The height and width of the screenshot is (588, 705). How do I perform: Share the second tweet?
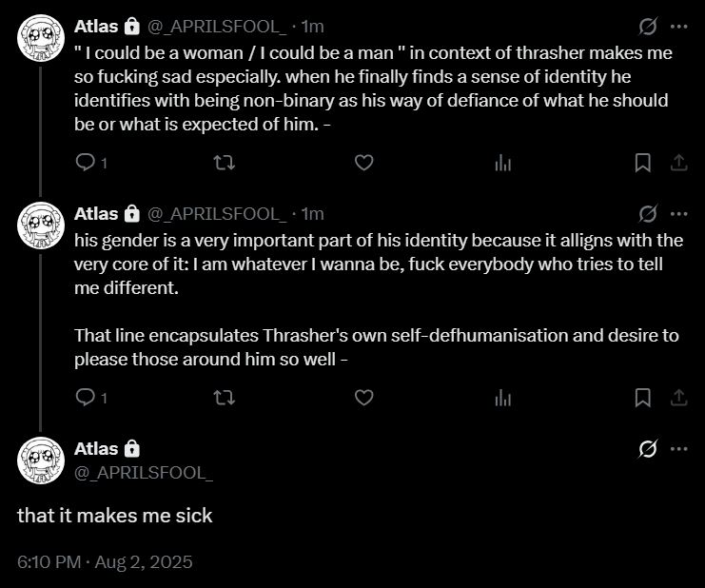click(679, 397)
